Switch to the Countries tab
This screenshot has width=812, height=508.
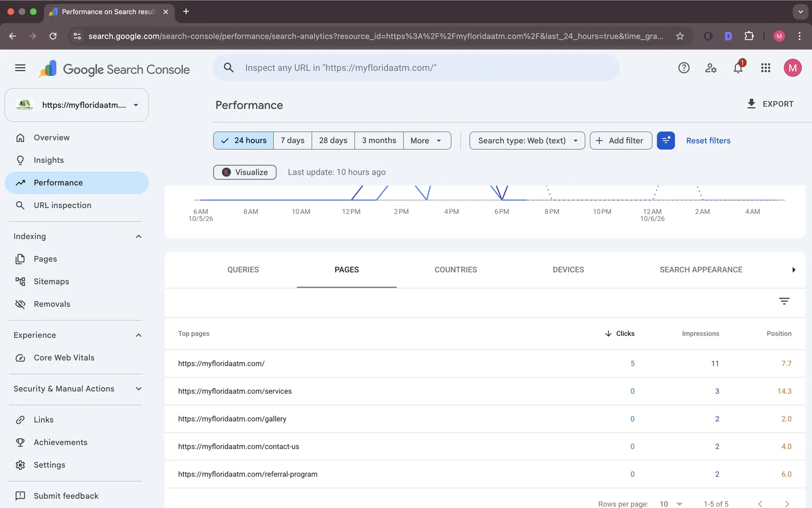[456, 270]
